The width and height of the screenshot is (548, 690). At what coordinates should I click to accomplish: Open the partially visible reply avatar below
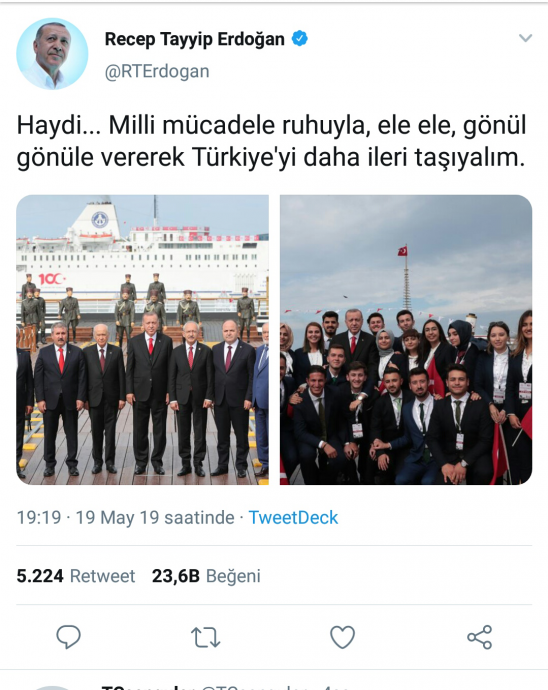(x=52, y=687)
